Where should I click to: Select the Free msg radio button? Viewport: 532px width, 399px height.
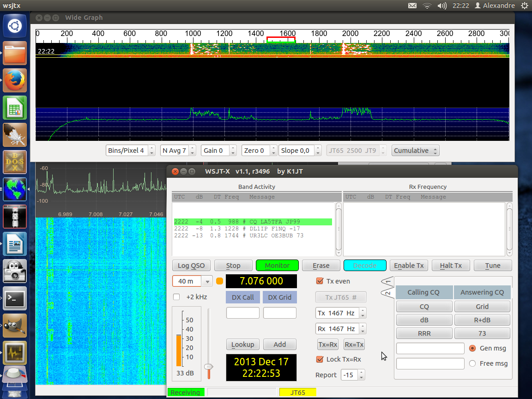[x=472, y=363]
